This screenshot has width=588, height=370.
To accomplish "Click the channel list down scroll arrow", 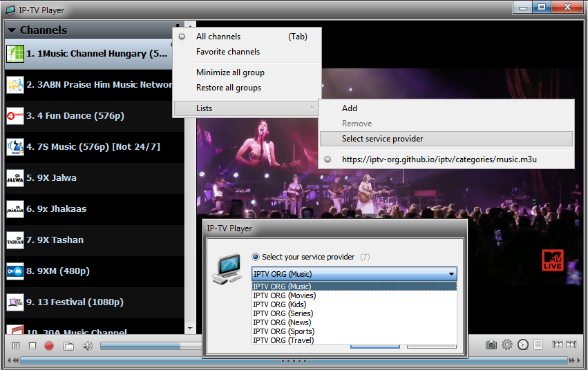I will click(x=190, y=329).
